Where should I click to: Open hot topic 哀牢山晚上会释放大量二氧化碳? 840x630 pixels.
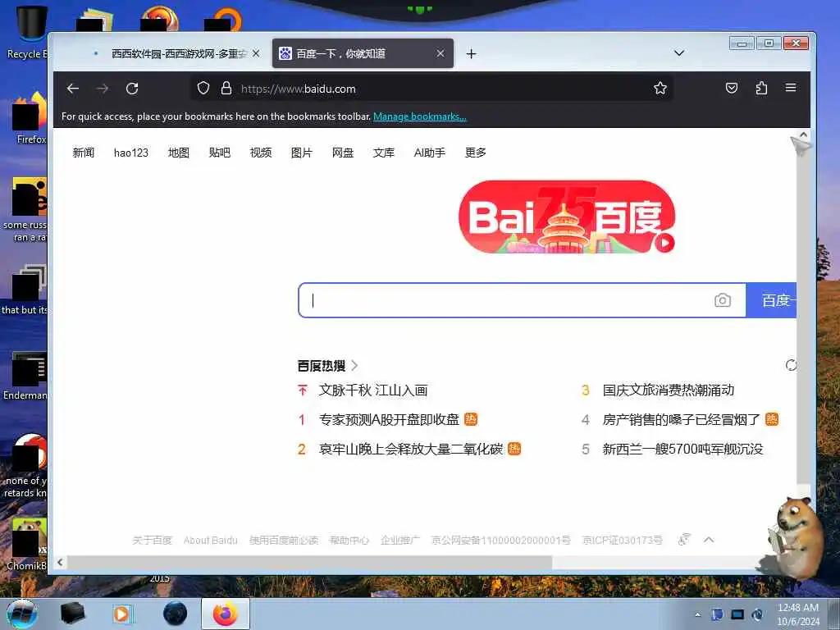point(411,449)
